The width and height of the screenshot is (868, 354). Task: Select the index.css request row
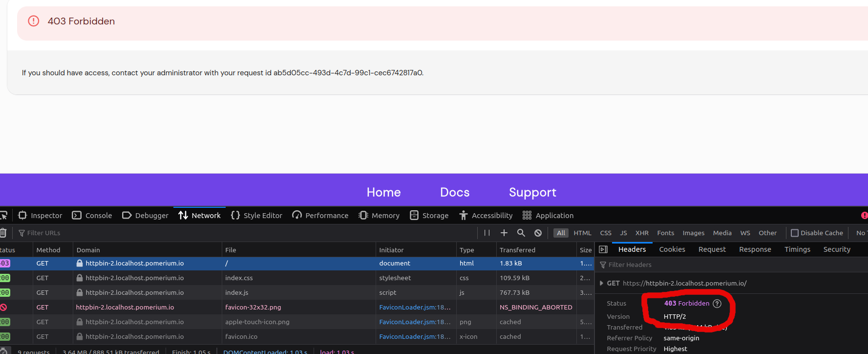coord(297,278)
